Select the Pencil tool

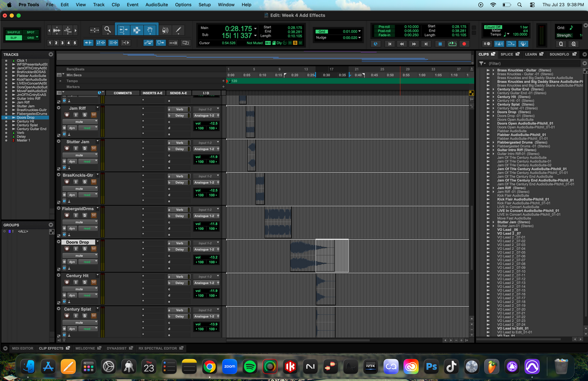click(x=179, y=30)
